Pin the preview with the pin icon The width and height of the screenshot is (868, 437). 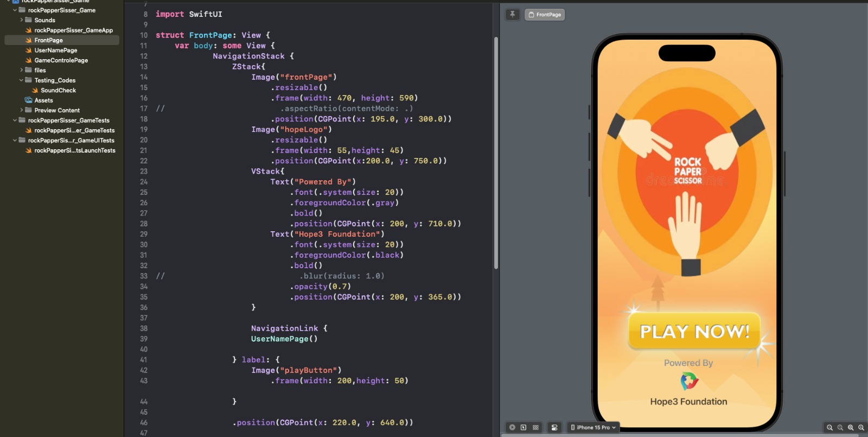point(512,15)
